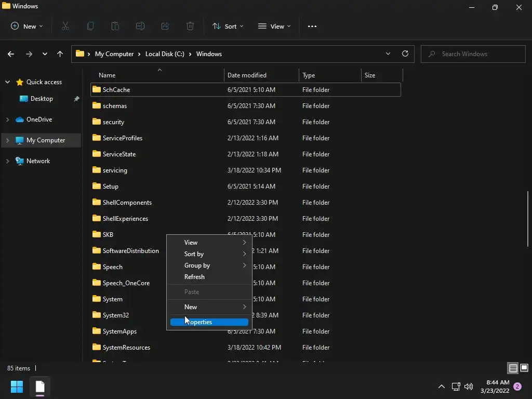
Task: Expand the My Computer tree node
Action: (x=7, y=140)
